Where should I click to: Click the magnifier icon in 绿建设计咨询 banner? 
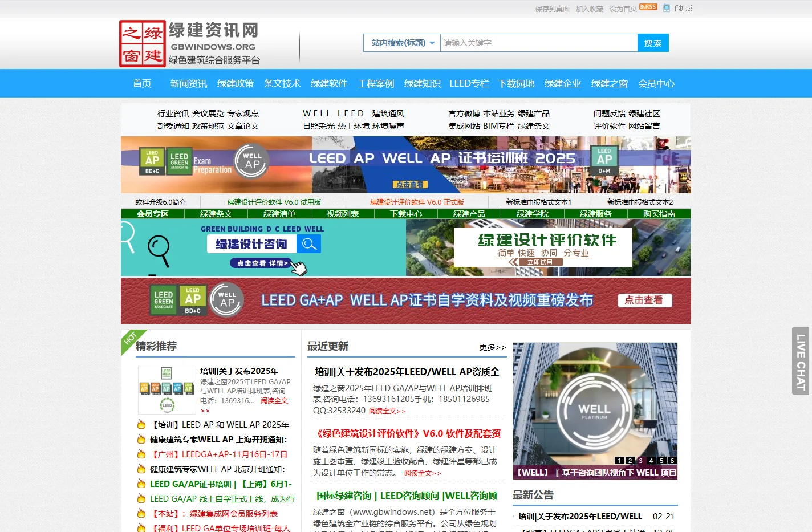pyautogui.click(x=308, y=244)
